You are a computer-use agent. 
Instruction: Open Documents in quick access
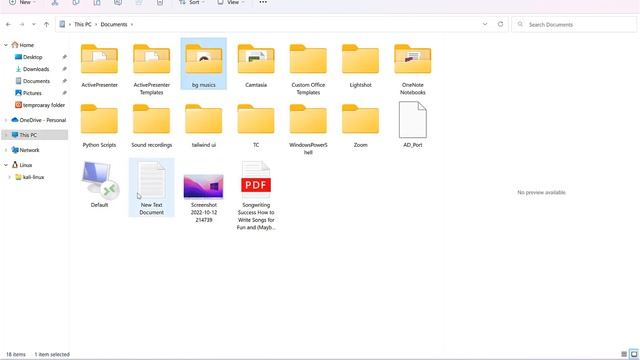point(36,81)
